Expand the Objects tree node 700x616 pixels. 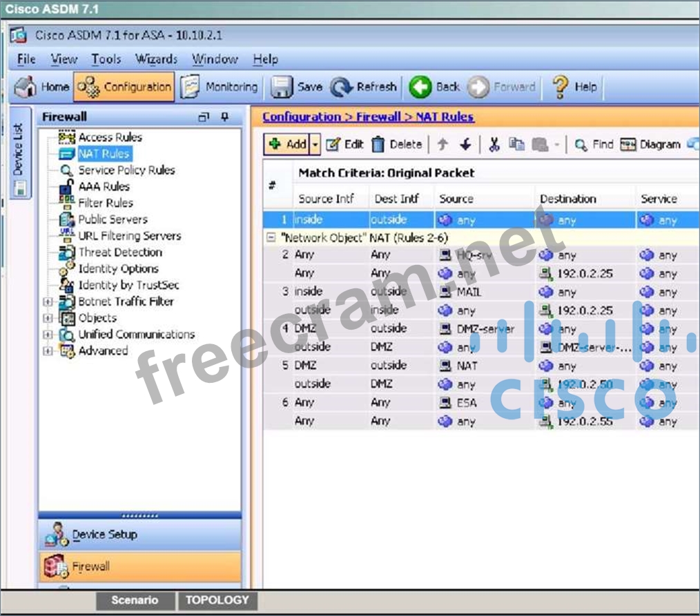[x=48, y=318]
